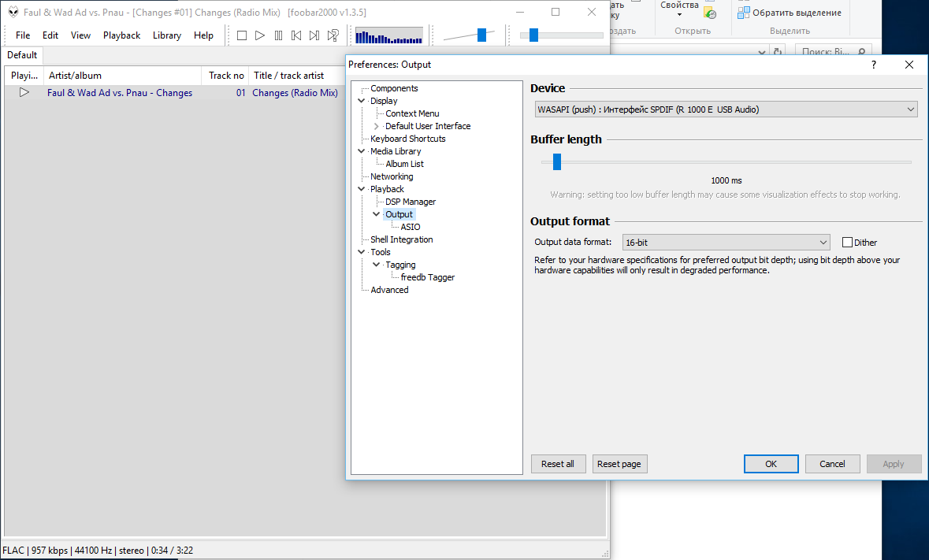The width and height of the screenshot is (929, 560).
Task: Select Default User Interface tree item
Action: (428, 126)
